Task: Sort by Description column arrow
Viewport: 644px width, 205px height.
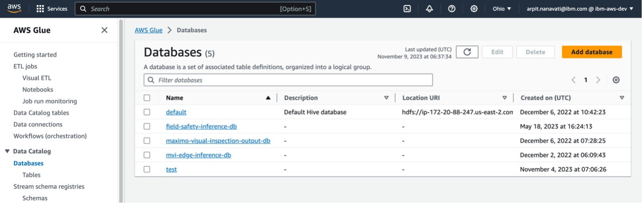Action: coord(386,98)
